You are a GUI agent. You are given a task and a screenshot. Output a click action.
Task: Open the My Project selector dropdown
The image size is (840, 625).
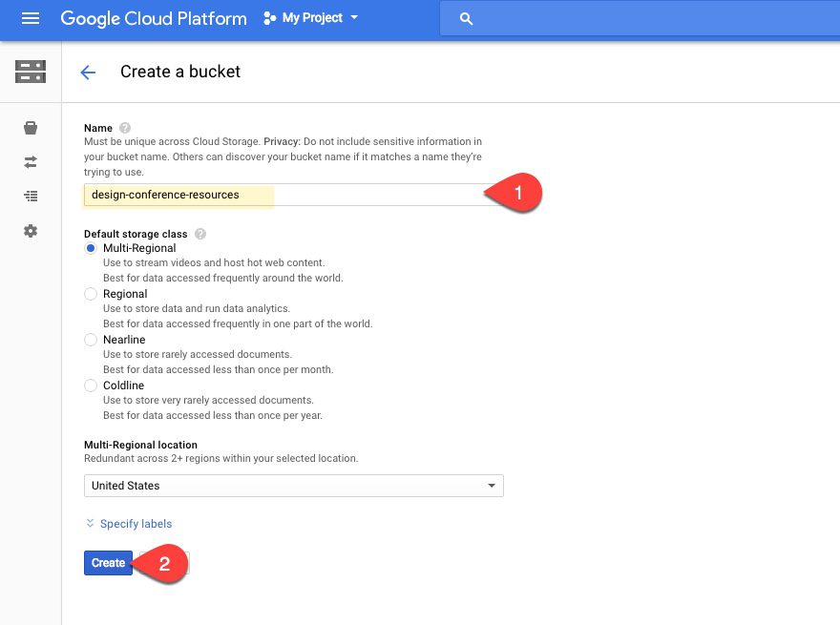pos(312,18)
